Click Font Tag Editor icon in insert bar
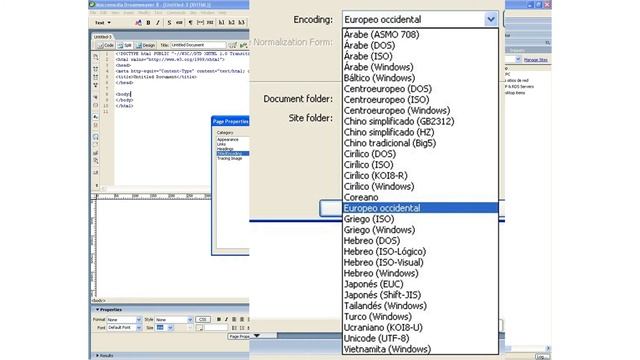Image resolution: width=640 pixels, height=360 pixels. click(138, 23)
